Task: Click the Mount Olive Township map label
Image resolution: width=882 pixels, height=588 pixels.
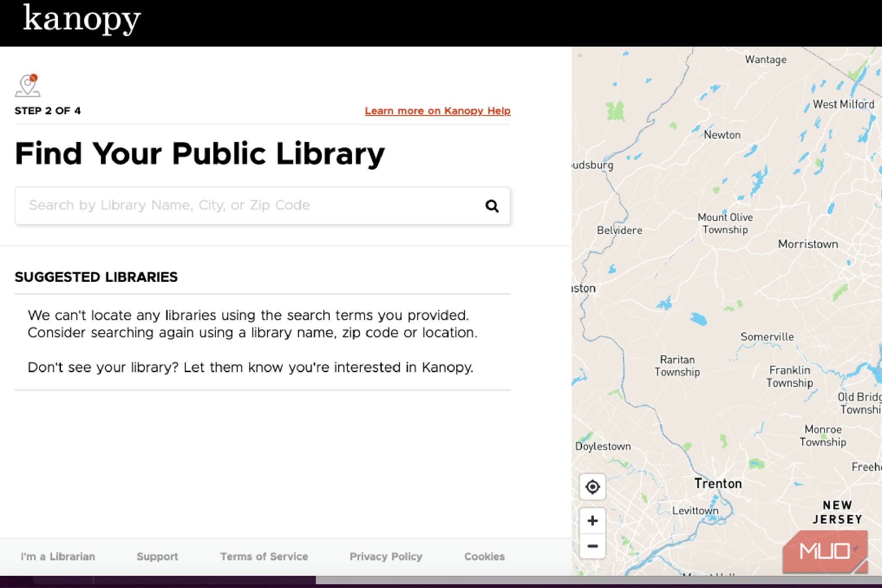Action: point(725,223)
